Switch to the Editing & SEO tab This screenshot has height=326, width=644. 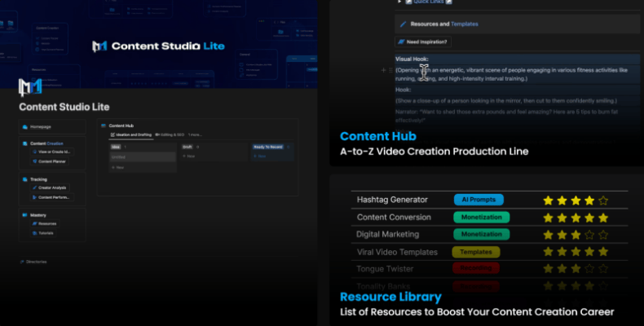(170, 134)
